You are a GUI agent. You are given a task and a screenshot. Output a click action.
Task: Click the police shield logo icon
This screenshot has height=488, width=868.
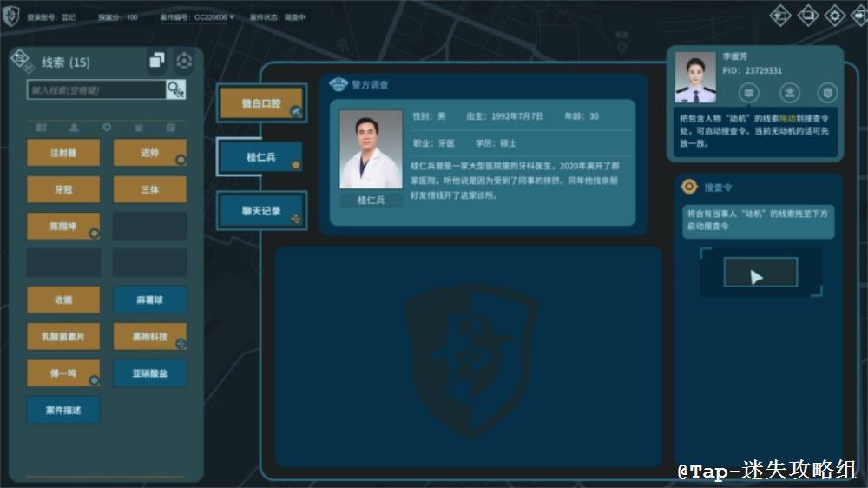[x=10, y=16]
